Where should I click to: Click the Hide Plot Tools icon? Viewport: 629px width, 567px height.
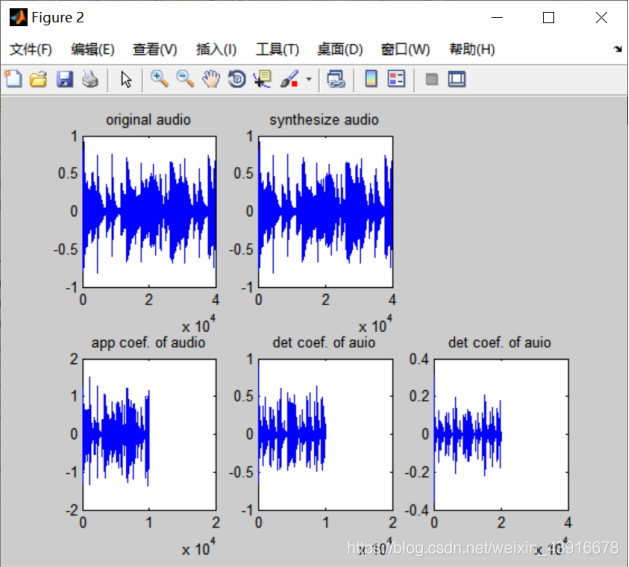tap(432, 79)
